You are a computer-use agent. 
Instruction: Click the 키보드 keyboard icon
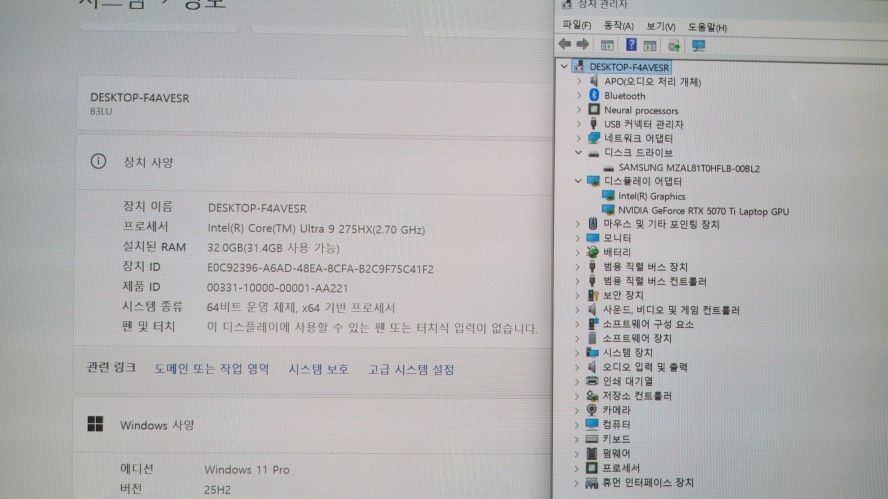[592, 438]
